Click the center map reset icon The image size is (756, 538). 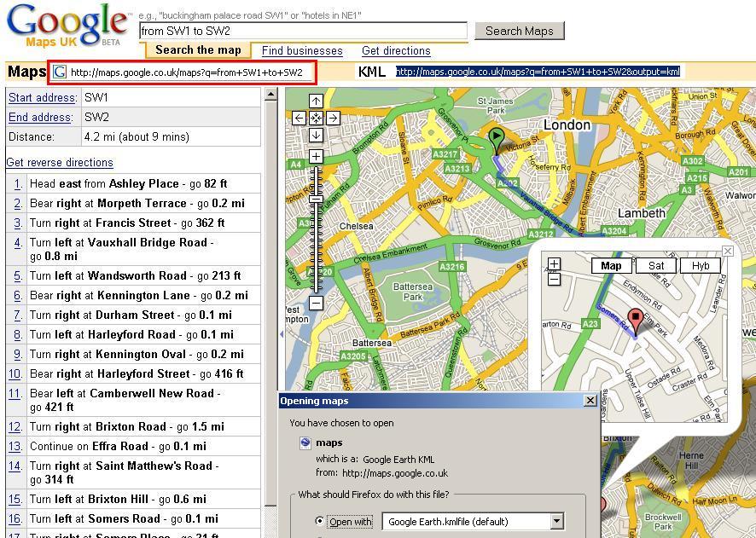click(x=316, y=118)
